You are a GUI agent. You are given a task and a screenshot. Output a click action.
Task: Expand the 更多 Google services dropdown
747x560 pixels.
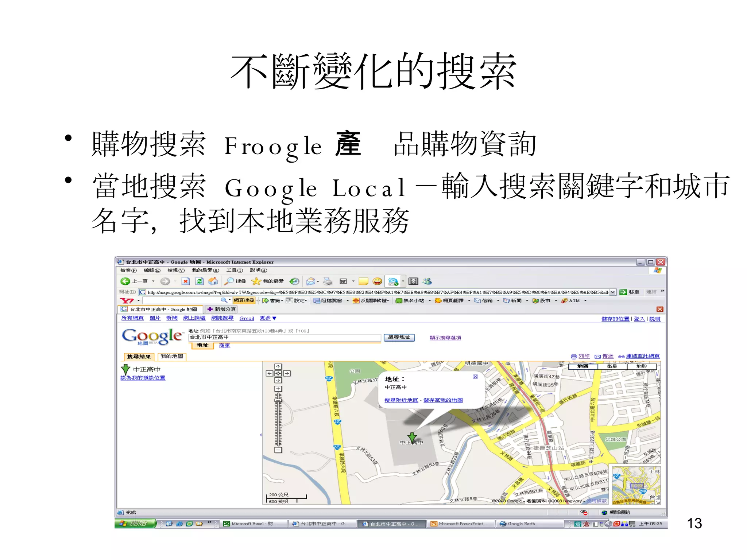268,318
